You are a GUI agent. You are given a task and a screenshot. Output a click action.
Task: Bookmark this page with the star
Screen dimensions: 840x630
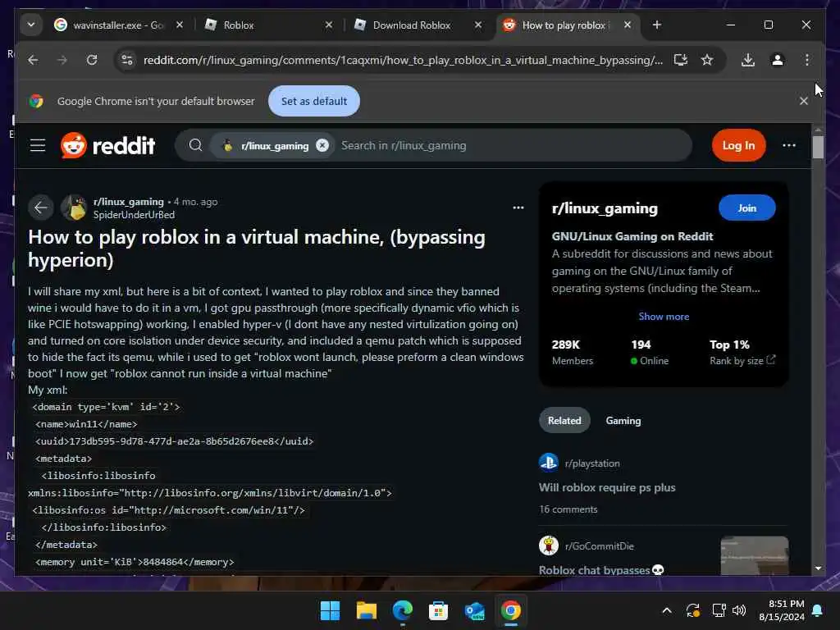pyautogui.click(x=707, y=60)
